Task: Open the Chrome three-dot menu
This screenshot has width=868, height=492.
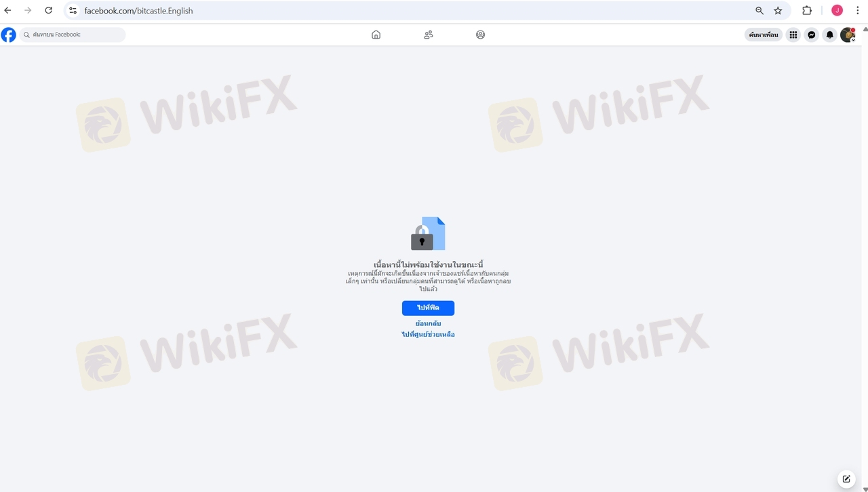Action: [857, 10]
